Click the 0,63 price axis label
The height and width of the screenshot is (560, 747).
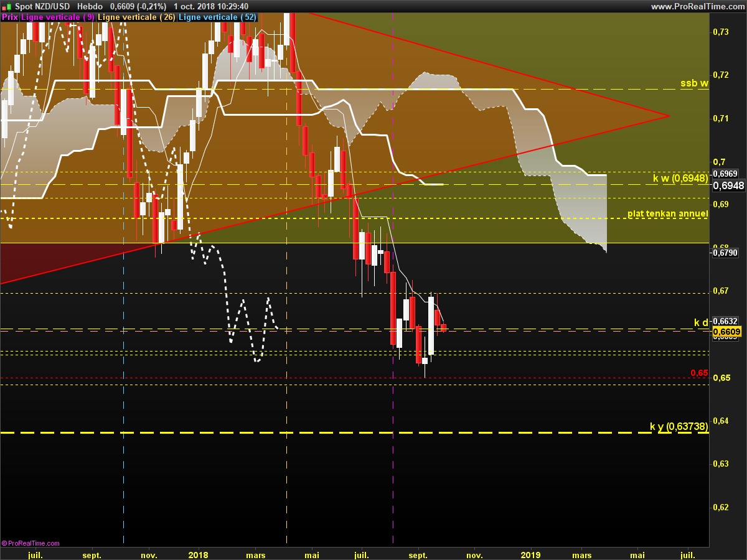tap(720, 464)
